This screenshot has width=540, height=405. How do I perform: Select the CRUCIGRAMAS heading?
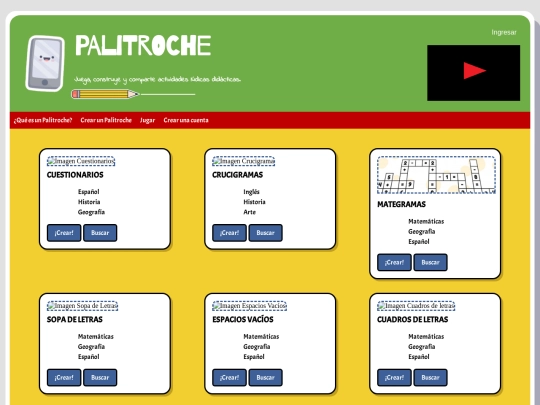238,175
